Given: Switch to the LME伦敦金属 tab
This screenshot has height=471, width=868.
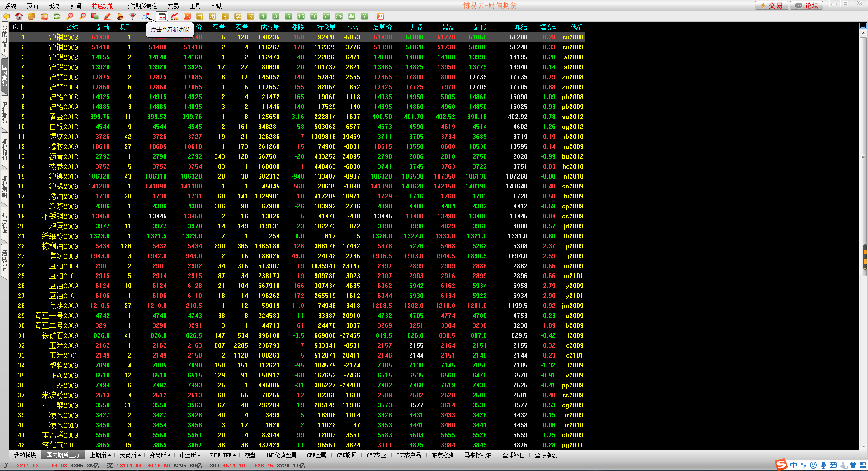Looking at the screenshot, I should [281, 455].
